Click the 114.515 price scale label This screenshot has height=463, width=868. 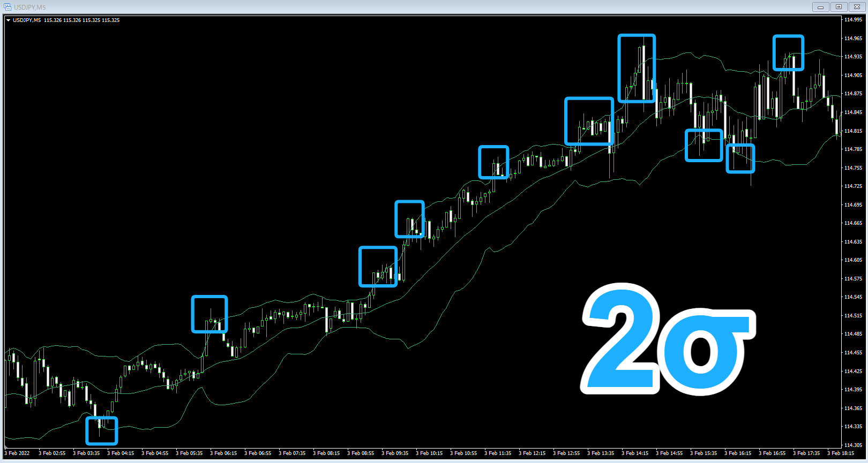853,316
